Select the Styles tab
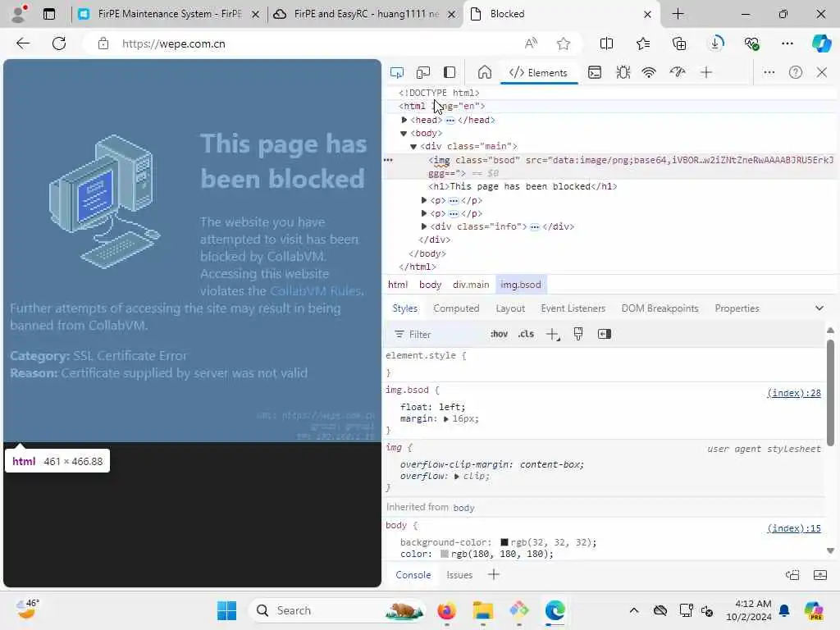The width and height of the screenshot is (840, 630). click(x=404, y=308)
